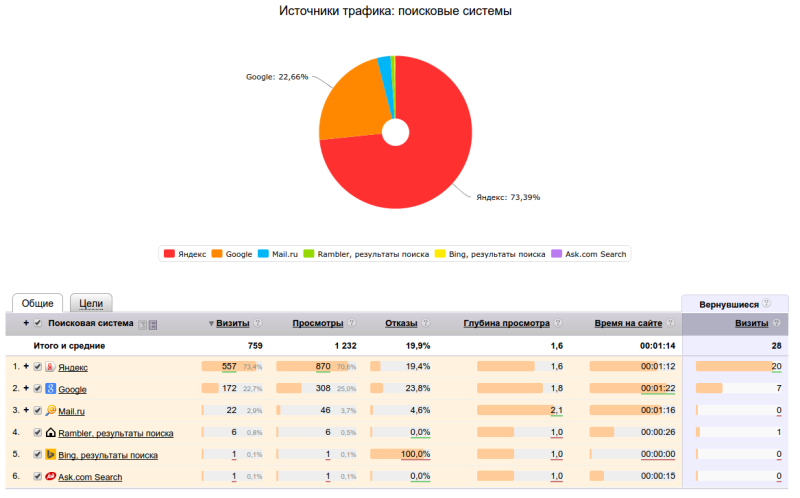The height and width of the screenshot is (498, 800).
Task: Expand all rows via header plus sign
Action: point(26,323)
